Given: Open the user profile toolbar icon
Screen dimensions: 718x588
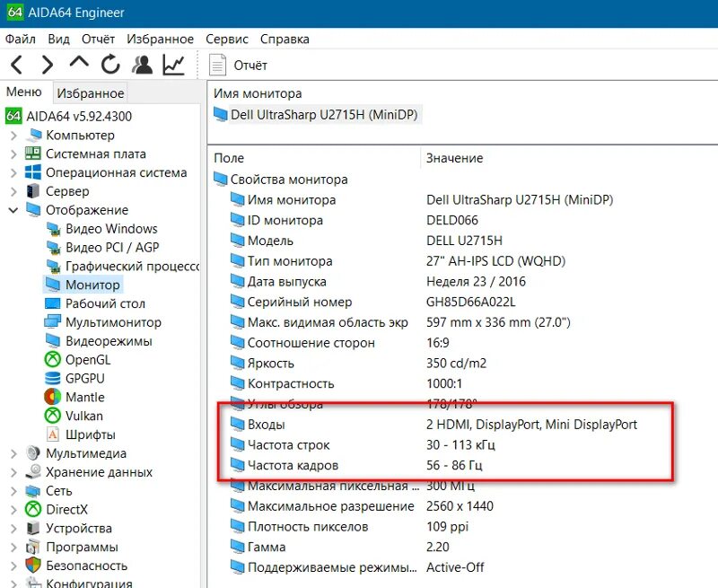Looking at the screenshot, I should pyautogui.click(x=143, y=65).
